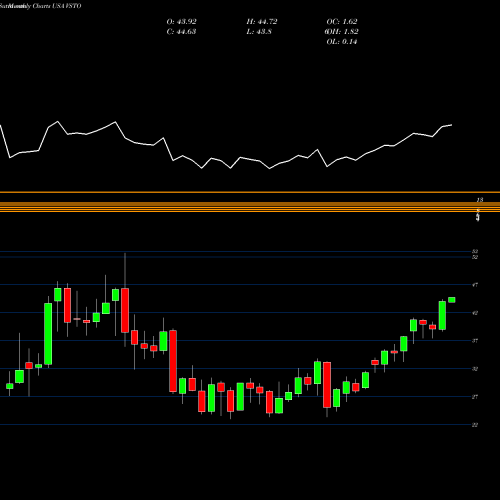Click the latest rightmost green candlestick
This screenshot has width=500, height=500.
point(452,300)
